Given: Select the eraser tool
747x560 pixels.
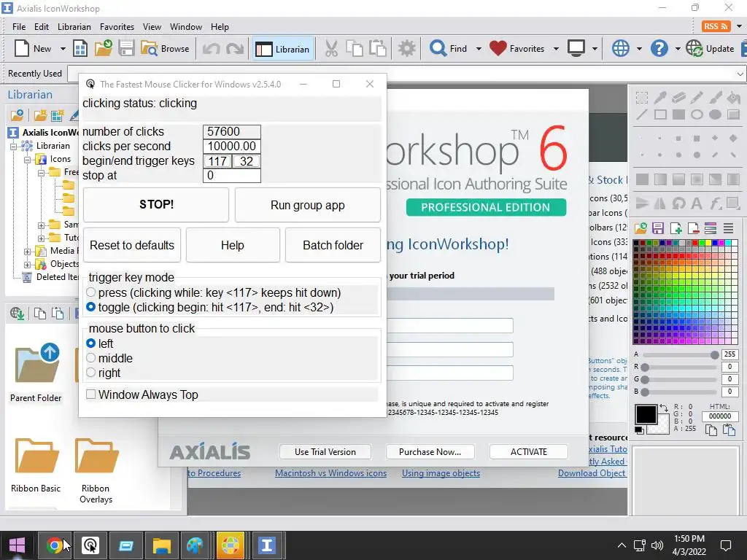Looking at the screenshot, I should (678, 98).
